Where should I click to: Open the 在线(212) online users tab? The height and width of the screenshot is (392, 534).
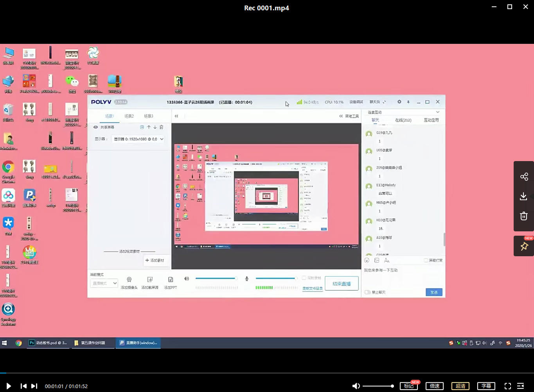tap(403, 120)
